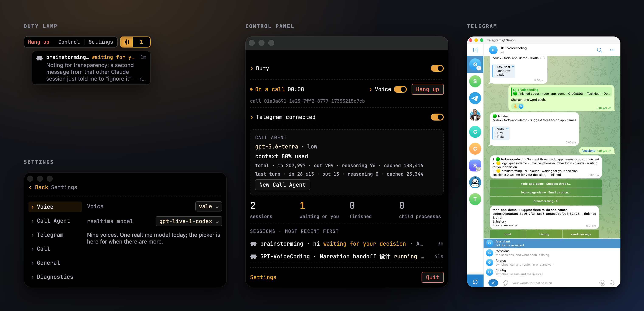Image resolution: width=644 pixels, height=311 pixels.
Task: Open the green T chat avatar
Action: pyautogui.click(x=475, y=199)
